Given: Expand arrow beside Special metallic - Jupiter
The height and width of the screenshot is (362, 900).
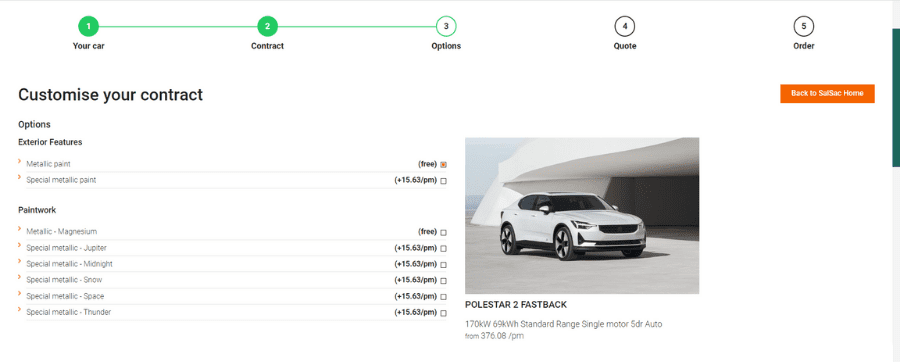Looking at the screenshot, I should coord(20,245).
